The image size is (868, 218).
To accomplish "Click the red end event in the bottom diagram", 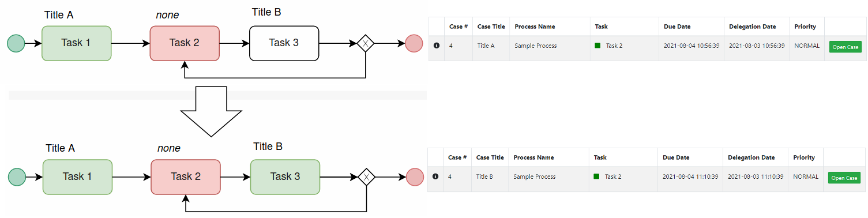I will click(415, 176).
